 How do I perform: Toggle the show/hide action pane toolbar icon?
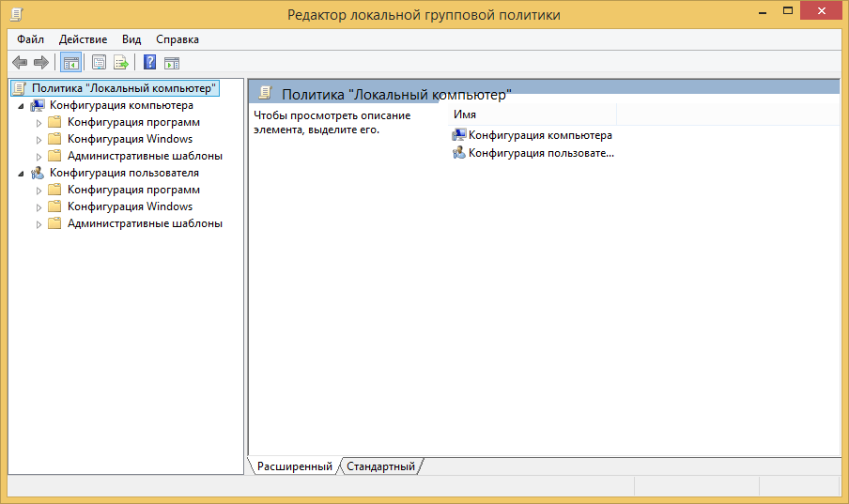[x=172, y=63]
